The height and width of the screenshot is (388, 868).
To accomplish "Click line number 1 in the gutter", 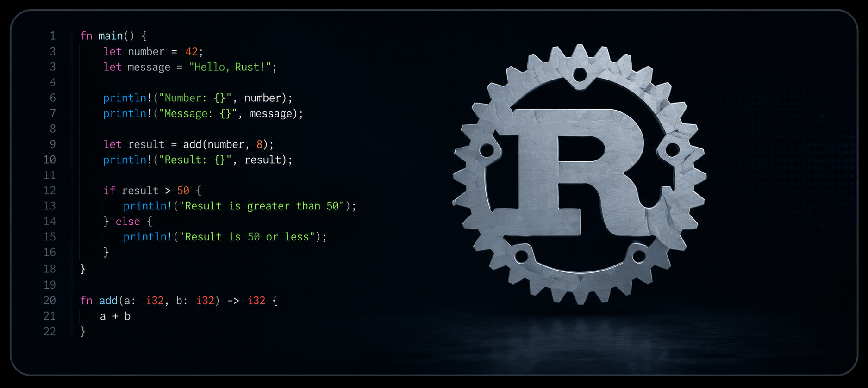I will point(53,36).
